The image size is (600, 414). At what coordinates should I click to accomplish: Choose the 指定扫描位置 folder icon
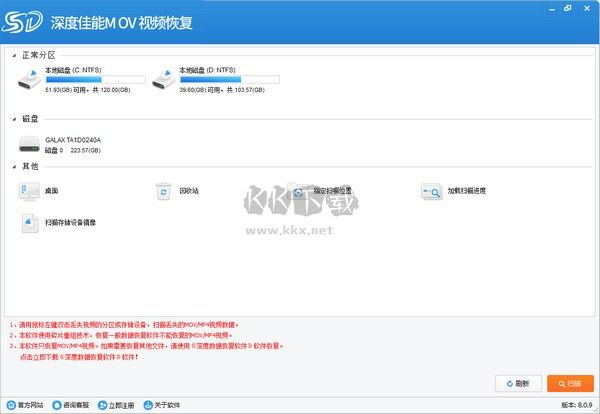click(x=298, y=191)
